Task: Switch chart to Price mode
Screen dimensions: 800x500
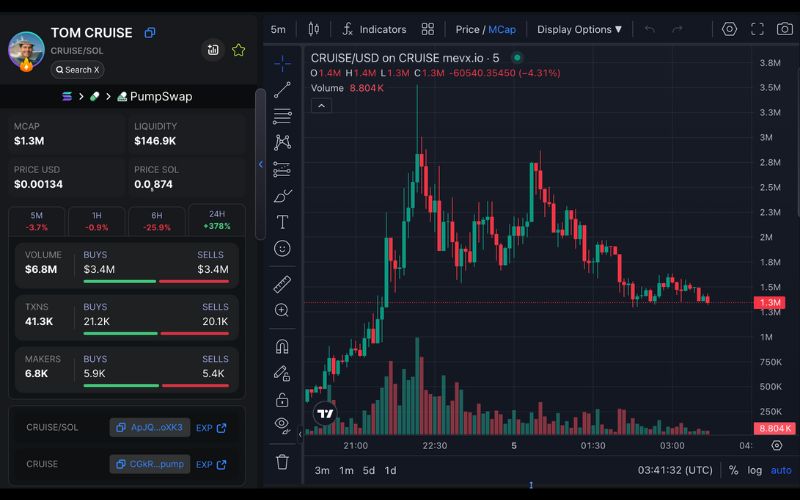Action: [467, 30]
